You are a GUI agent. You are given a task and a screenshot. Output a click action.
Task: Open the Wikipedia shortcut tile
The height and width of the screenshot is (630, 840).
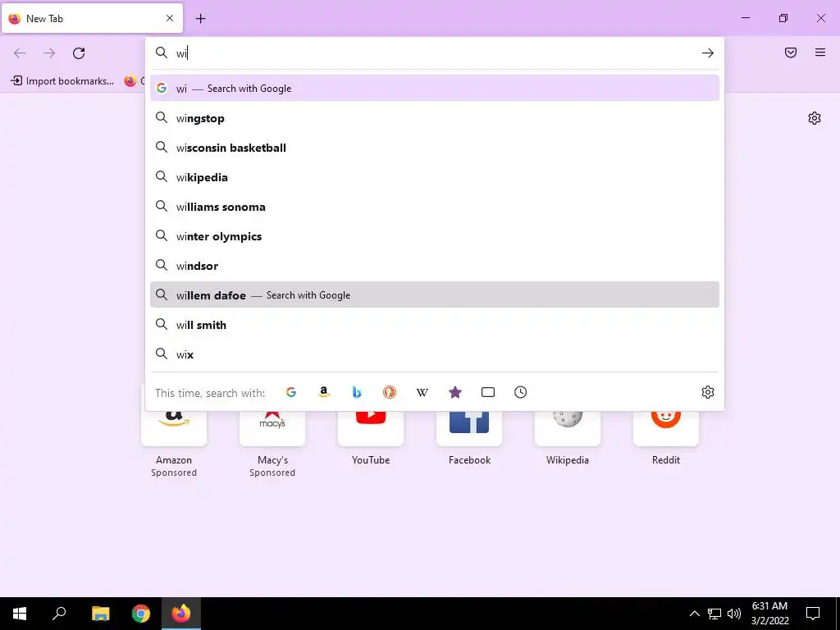[x=568, y=438]
